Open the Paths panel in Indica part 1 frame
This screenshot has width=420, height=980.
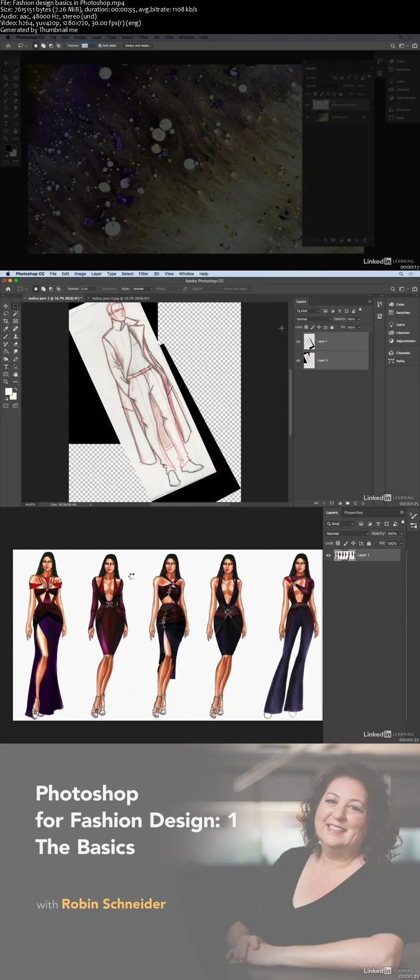397,361
